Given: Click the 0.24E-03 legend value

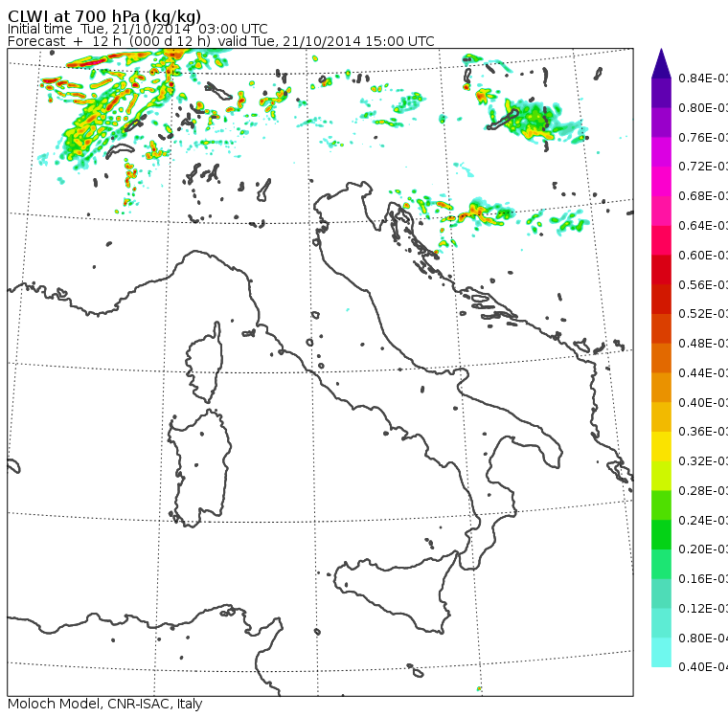Looking at the screenshot, I should 703,520.
